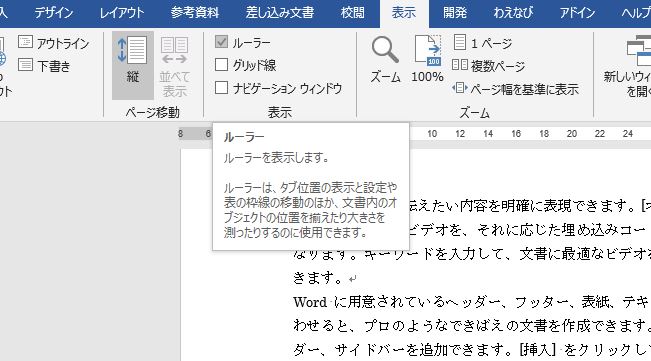Click ruler mark 10
Viewport: 651px width, 361px height.
point(432,134)
